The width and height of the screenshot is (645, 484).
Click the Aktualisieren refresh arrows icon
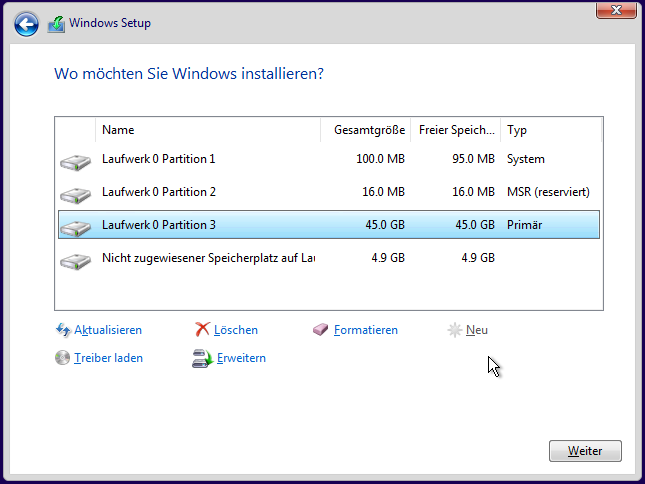pos(63,330)
